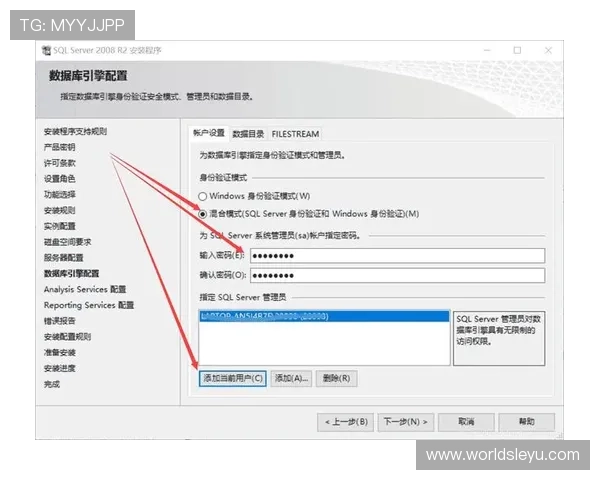The width and height of the screenshot is (600, 480).
Task: Click 磁盘空间要求 step in sidebar
Action: tap(68, 242)
